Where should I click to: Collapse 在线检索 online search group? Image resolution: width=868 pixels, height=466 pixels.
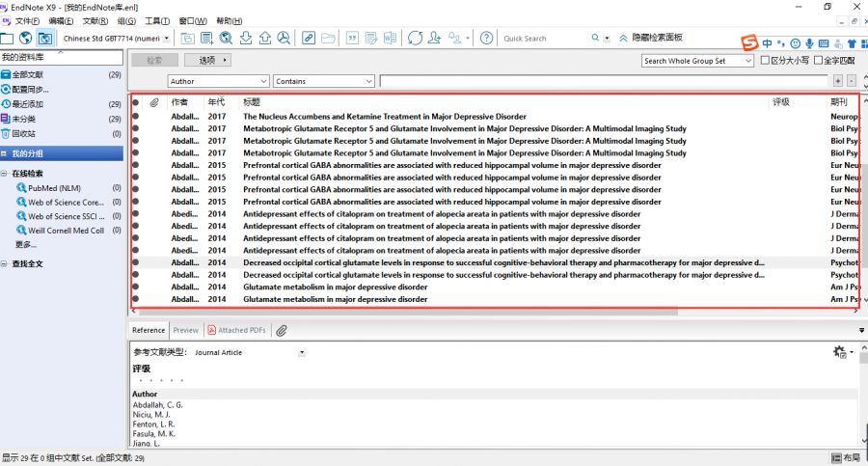pos(4,174)
